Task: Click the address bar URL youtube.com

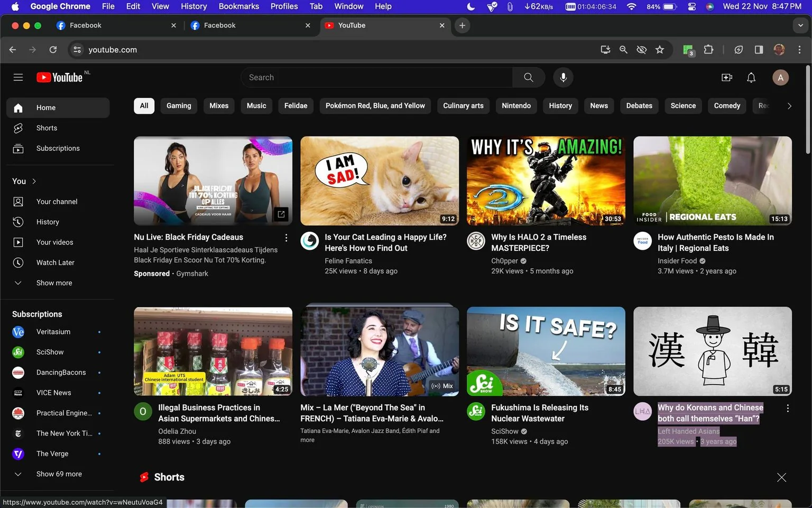Action: 113,49
